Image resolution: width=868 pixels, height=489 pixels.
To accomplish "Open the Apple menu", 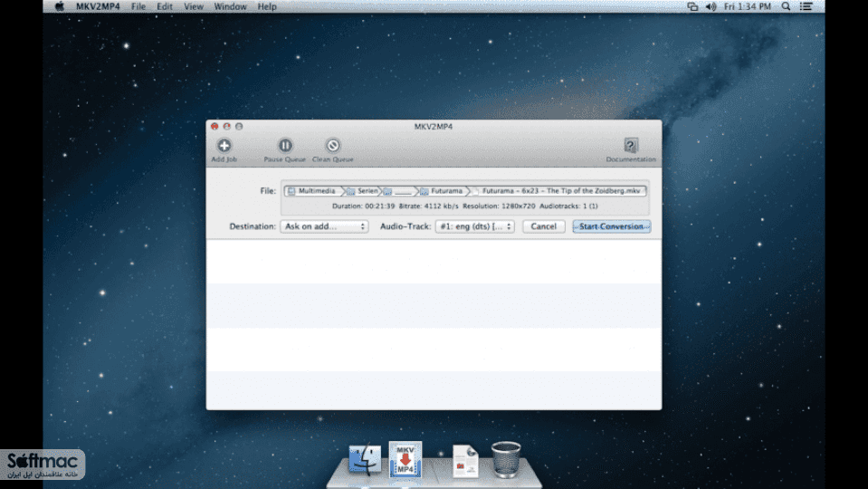I will point(59,6).
